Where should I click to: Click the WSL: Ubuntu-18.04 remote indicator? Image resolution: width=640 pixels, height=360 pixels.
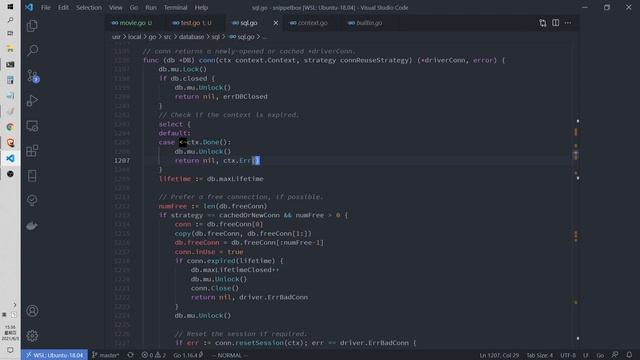pyautogui.click(x=54, y=355)
